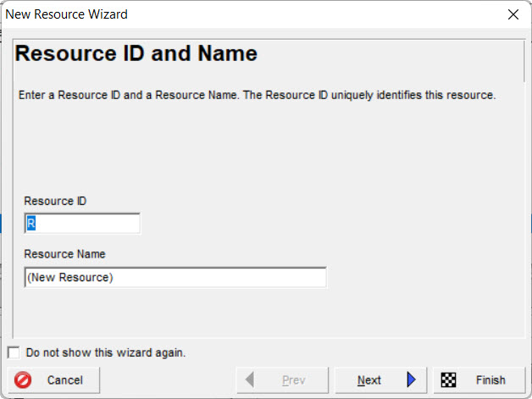This screenshot has height=399, width=532.
Task: Click the 'New Resource Wizard' title text
Action: pyautogui.click(x=66, y=14)
